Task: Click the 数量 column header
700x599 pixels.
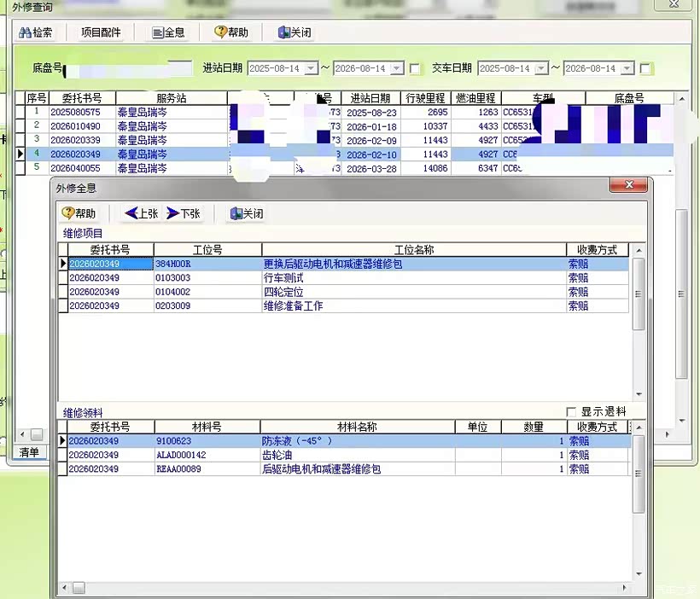Action: coord(534,427)
